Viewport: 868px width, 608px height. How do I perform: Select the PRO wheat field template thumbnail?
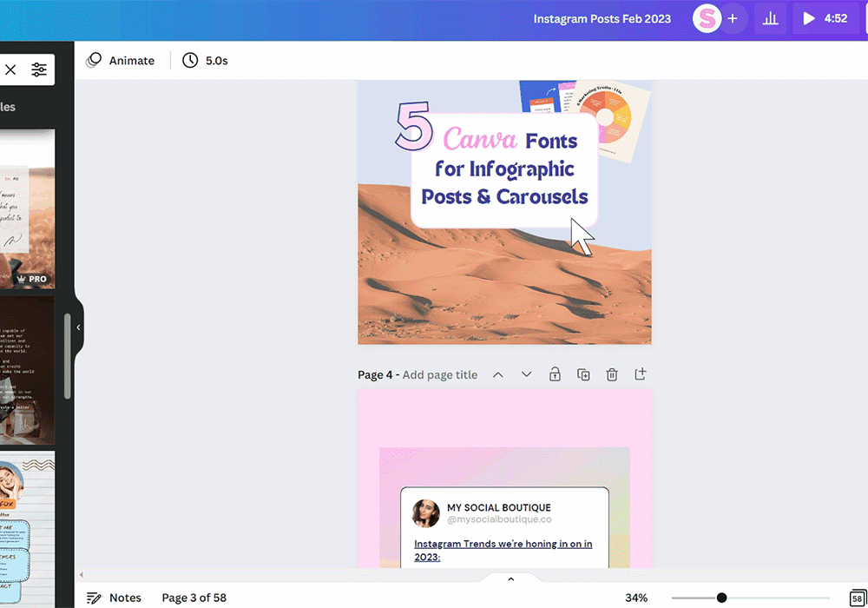(27, 208)
